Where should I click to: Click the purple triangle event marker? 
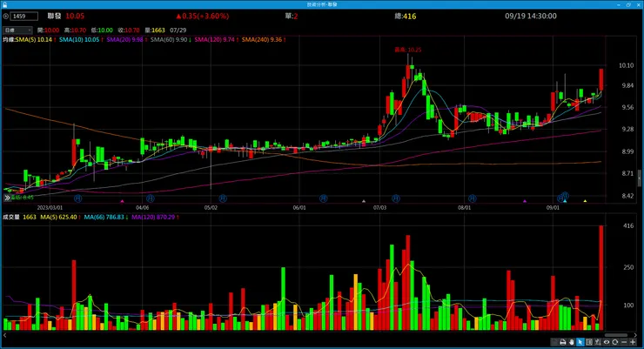click(525, 201)
